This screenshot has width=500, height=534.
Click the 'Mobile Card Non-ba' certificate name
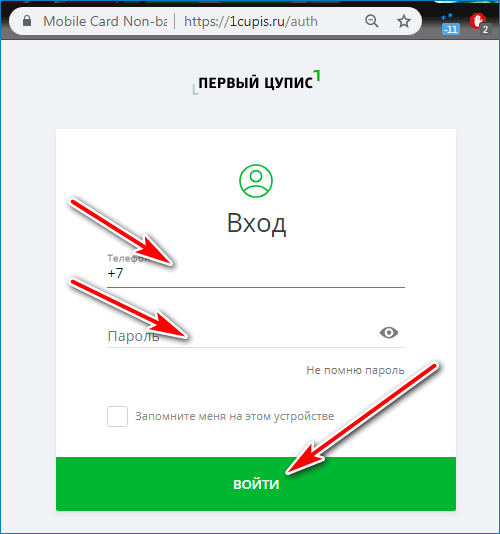[x=105, y=21]
